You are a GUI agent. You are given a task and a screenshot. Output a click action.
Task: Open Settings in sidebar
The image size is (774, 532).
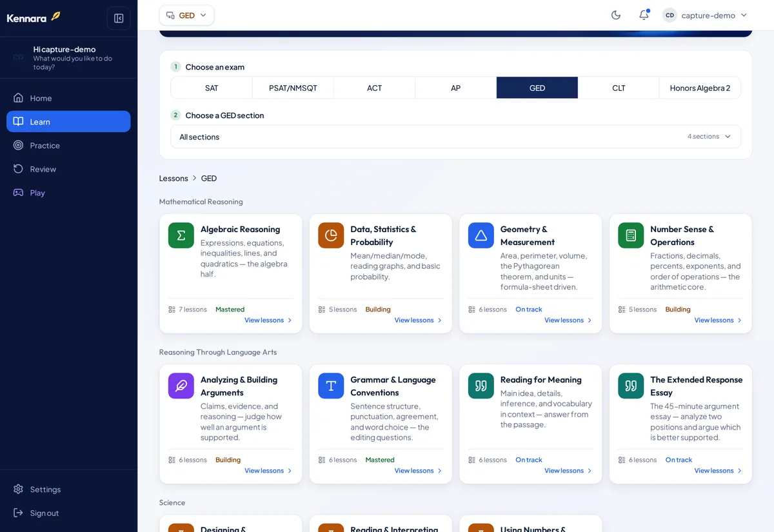tap(68, 489)
